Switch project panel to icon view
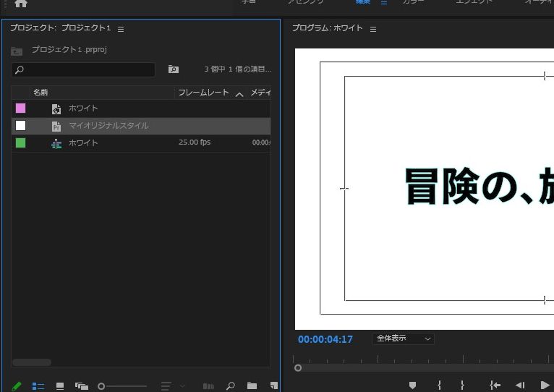 point(60,386)
